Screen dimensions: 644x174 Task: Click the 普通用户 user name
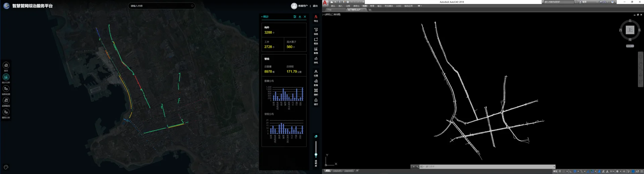[x=303, y=6]
